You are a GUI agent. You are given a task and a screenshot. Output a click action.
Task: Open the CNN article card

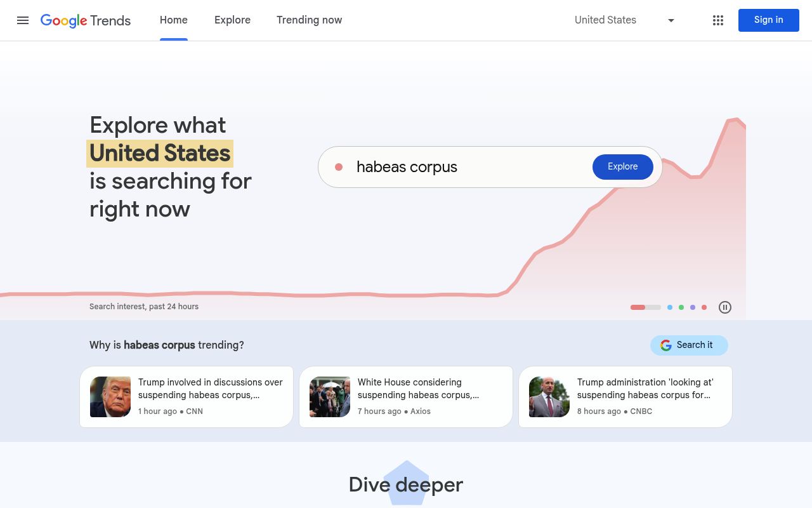(x=187, y=397)
